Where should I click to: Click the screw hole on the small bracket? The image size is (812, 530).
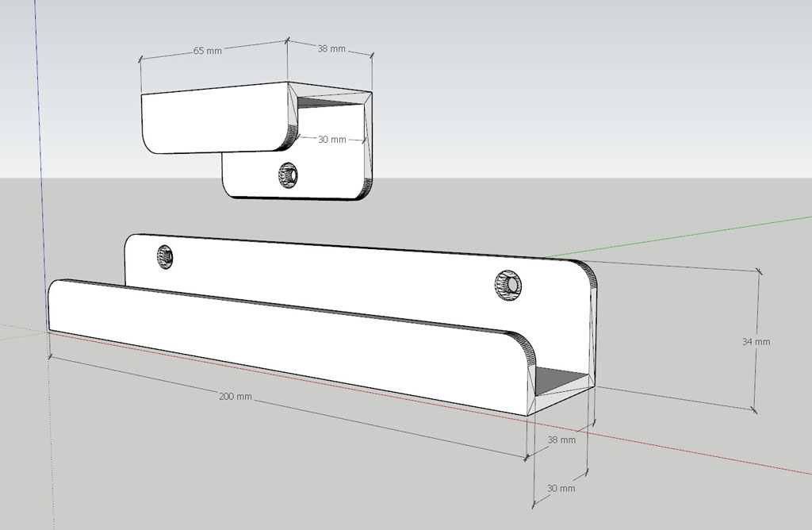pos(287,175)
